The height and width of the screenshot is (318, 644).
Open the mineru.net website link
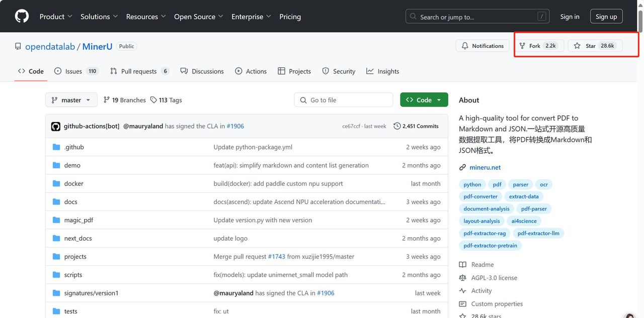point(485,167)
